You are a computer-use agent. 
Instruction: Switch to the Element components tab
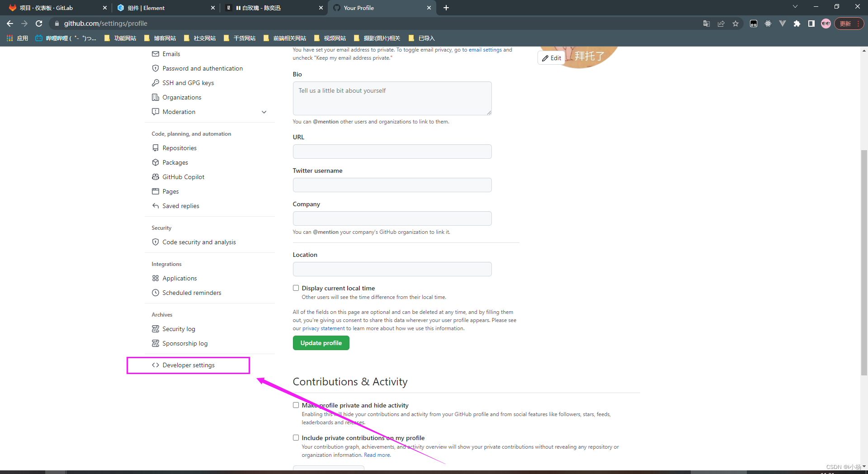point(165,8)
